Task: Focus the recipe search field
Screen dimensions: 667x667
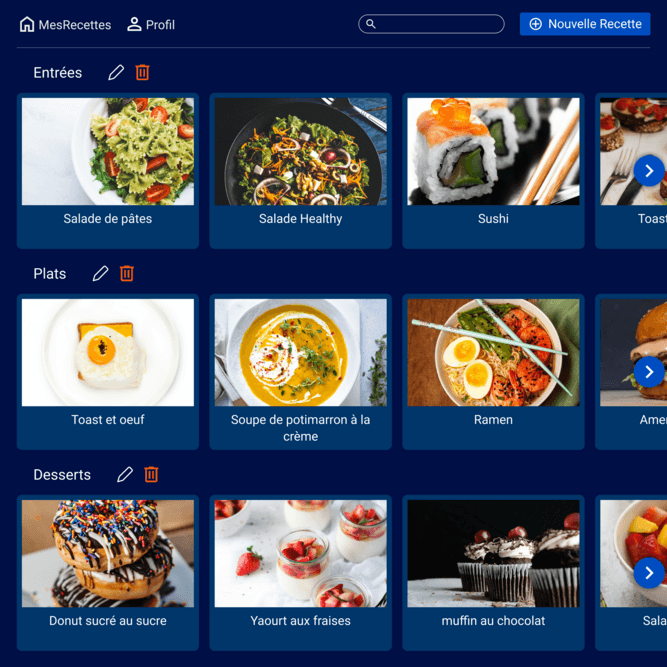Action: 431,24
